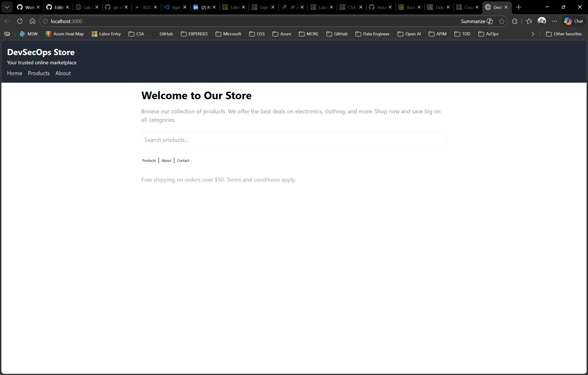Screen dimensions: 588x375
Task: Open the Other favorites folder
Action: click(564, 34)
